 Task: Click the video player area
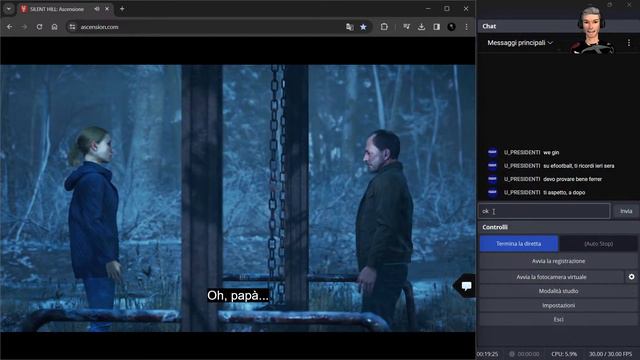click(x=238, y=198)
